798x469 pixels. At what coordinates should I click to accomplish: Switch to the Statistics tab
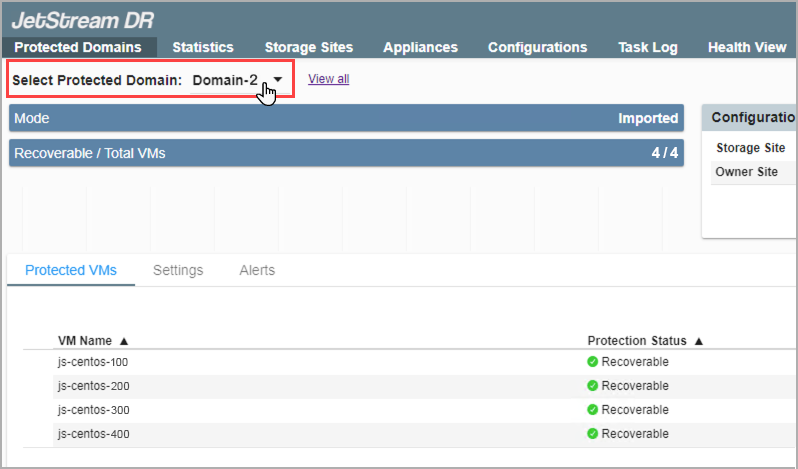202,47
